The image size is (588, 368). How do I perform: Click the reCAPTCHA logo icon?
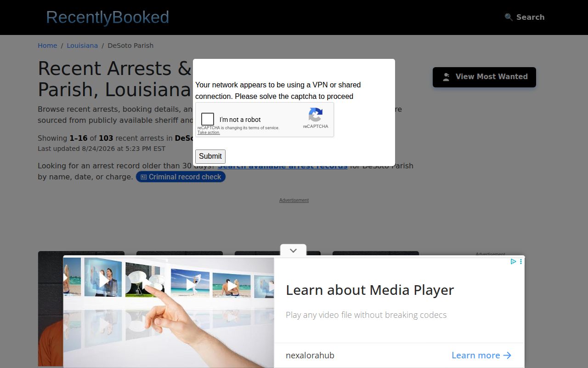(316, 115)
